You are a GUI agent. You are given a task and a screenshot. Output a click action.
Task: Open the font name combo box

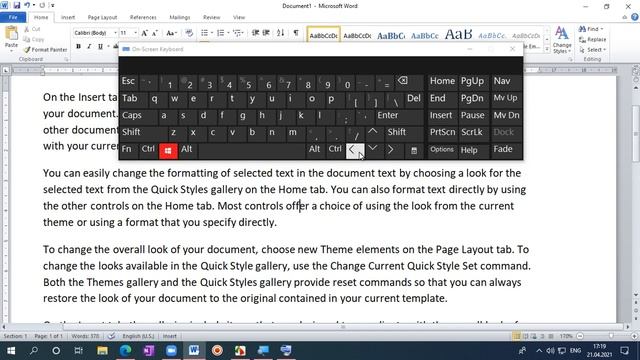click(x=95, y=33)
